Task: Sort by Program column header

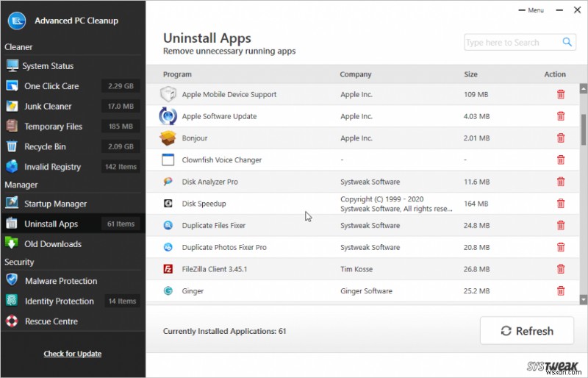Action: click(177, 74)
